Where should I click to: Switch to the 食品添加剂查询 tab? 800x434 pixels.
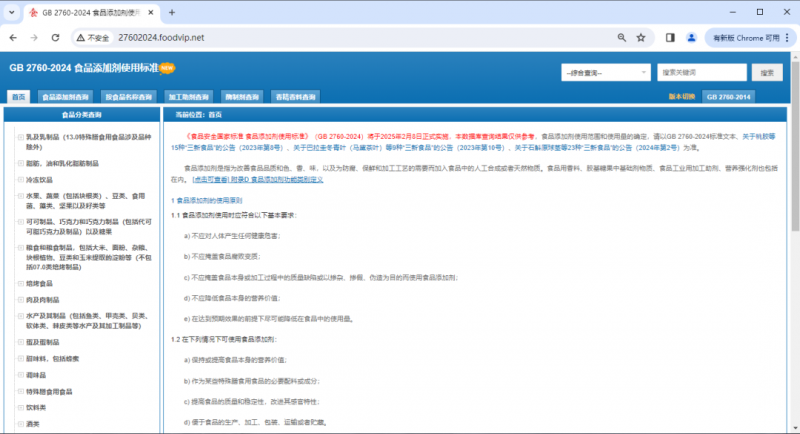pos(65,97)
